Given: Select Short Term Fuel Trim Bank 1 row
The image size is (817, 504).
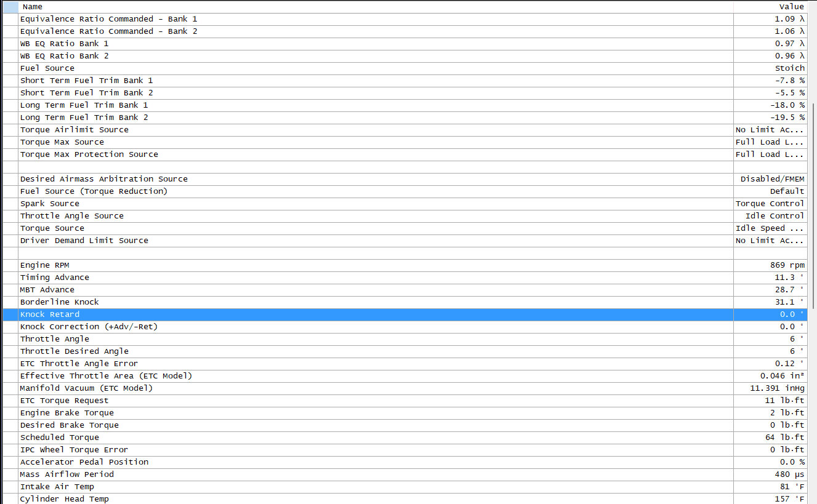Looking at the screenshot, I should (405, 81).
